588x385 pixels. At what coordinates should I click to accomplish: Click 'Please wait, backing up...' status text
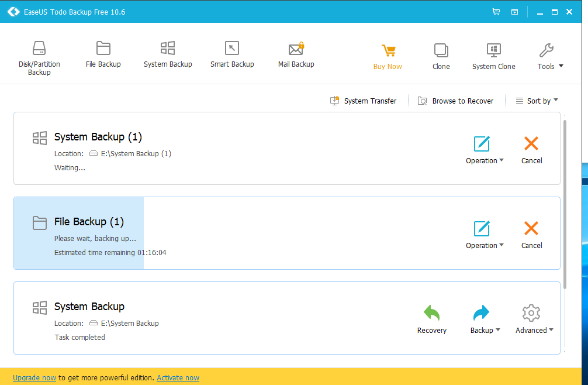coord(95,238)
